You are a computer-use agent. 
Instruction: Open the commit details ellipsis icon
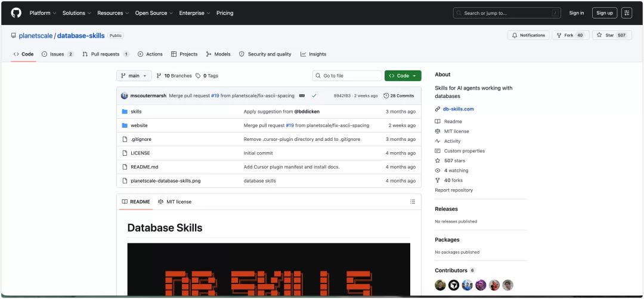coord(302,96)
